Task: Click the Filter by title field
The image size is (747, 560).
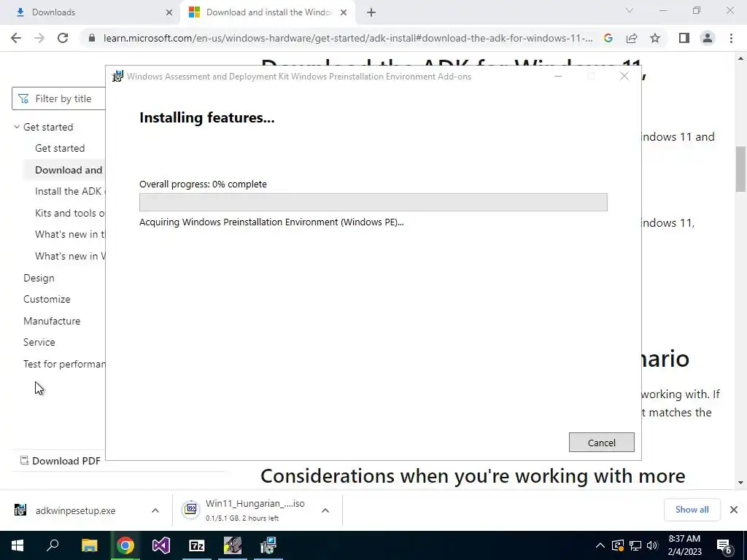Action: point(58,98)
